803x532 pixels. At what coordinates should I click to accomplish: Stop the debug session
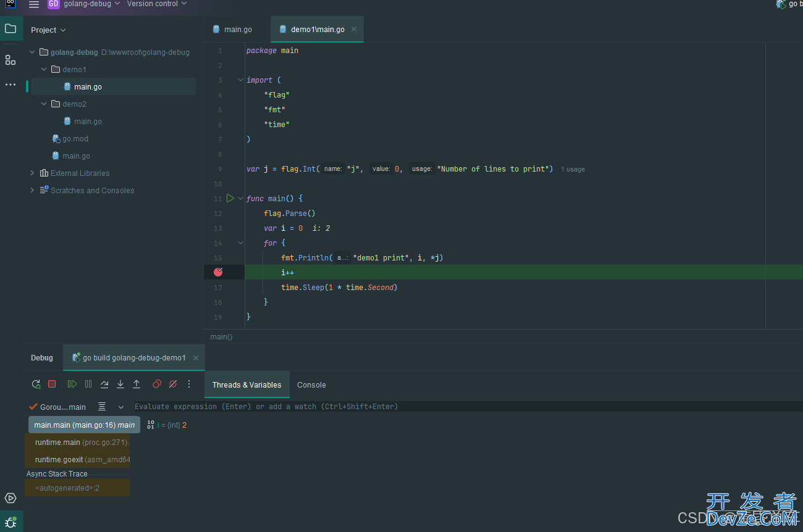point(52,384)
